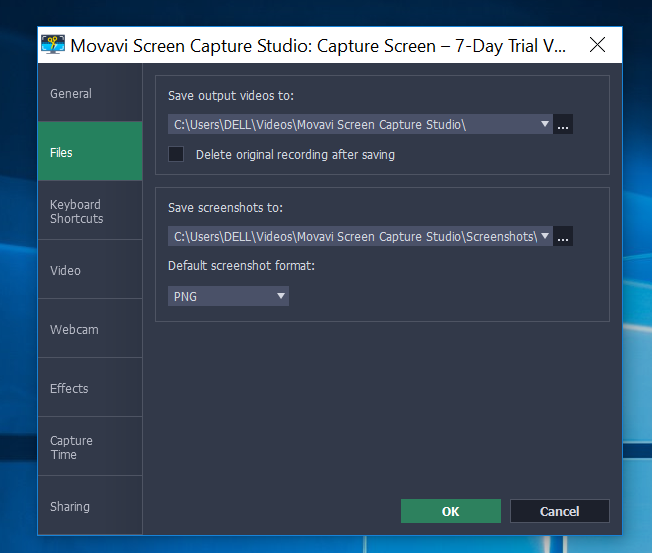
Task: Confirm settings with the OK button
Action: [x=451, y=511]
